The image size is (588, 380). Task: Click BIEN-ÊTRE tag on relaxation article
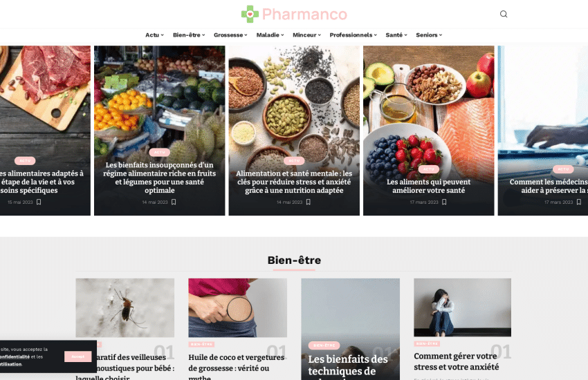click(x=324, y=345)
